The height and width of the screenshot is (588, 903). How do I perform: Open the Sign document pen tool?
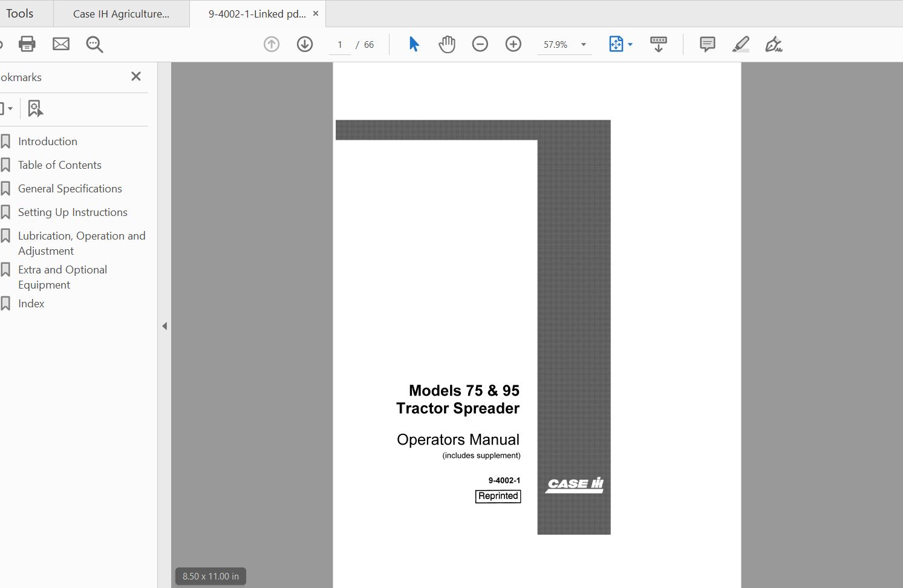click(x=774, y=44)
